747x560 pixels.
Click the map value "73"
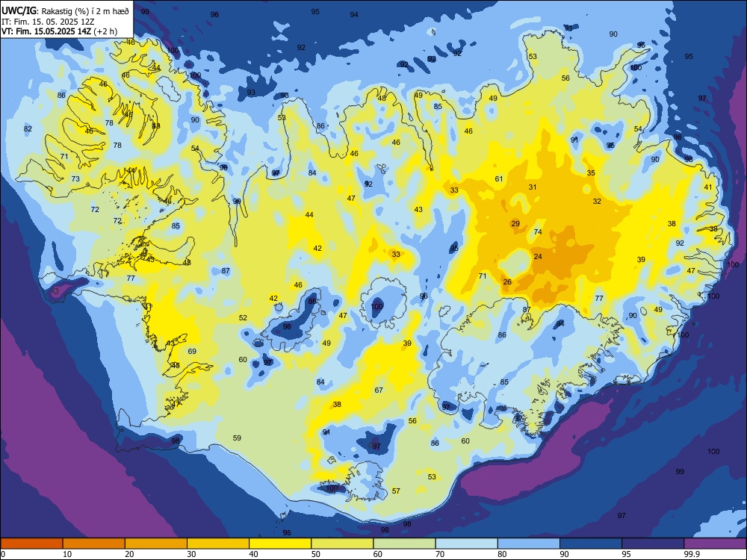(75, 179)
